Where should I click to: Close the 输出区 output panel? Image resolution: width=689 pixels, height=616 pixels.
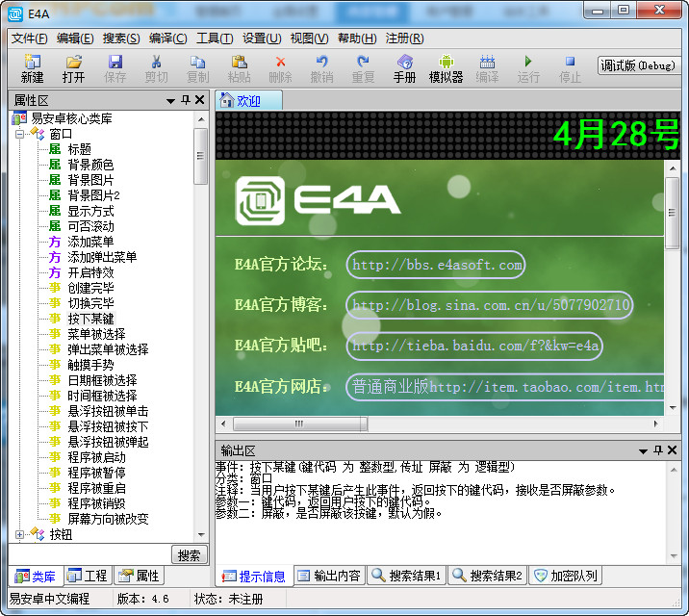(x=672, y=449)
